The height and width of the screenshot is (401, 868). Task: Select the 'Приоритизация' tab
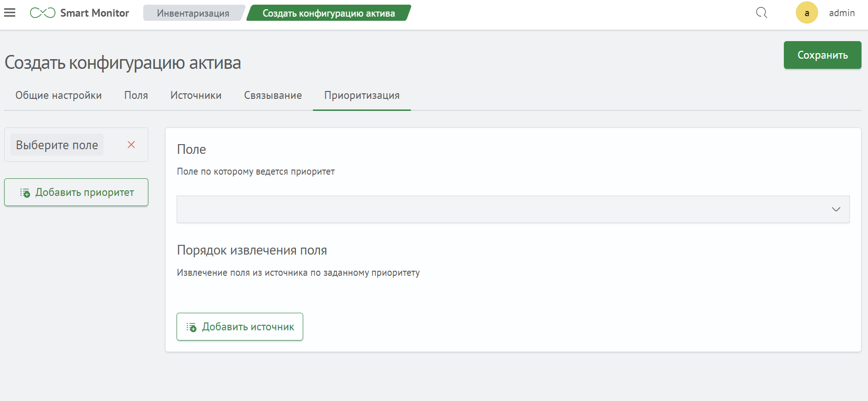362,96
